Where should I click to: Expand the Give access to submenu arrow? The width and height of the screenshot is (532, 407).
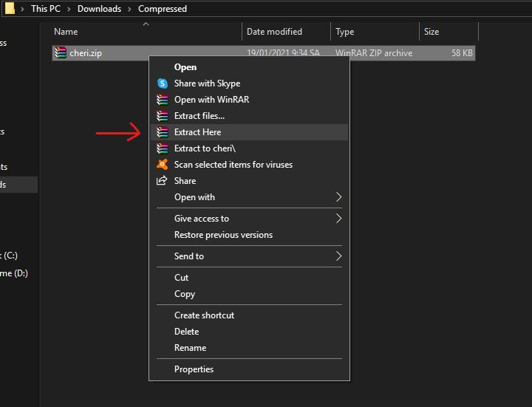(339, 219)
